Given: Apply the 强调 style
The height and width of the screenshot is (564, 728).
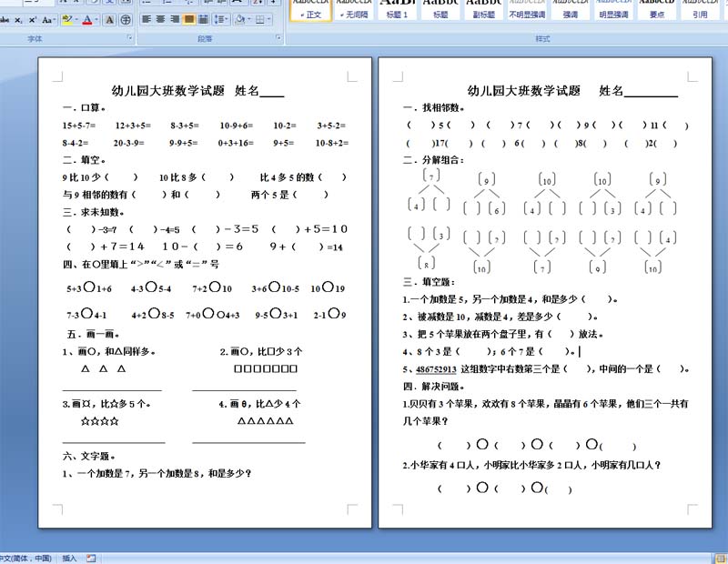Looking at the screenshot, I should 571,10.
